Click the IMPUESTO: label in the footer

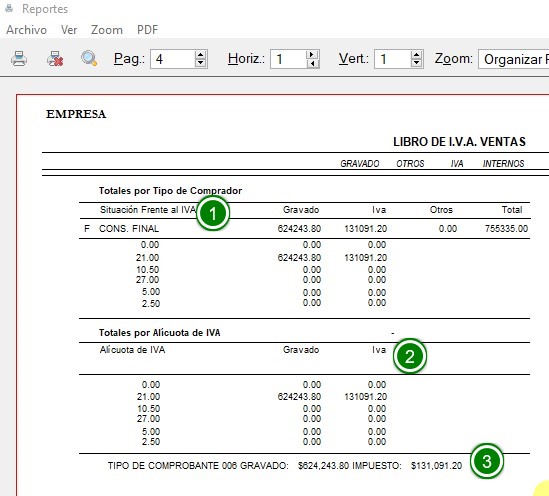377,466
